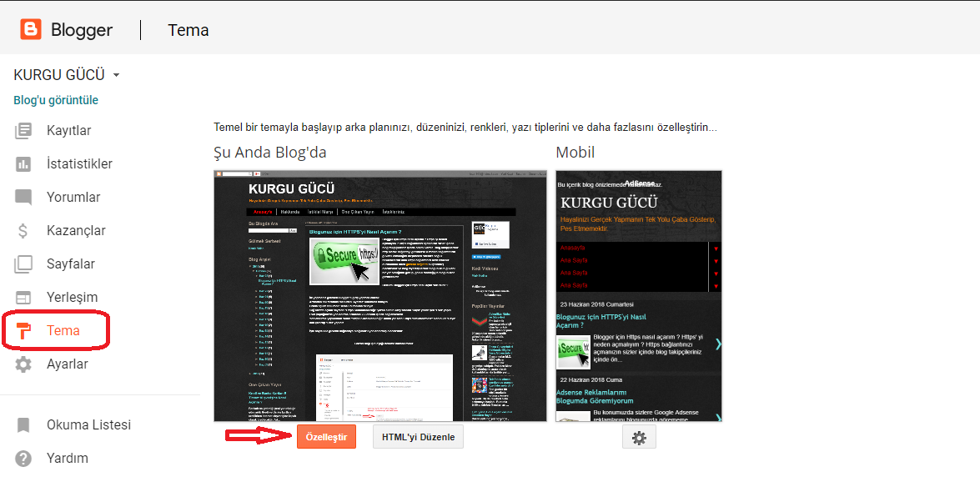980x492 pixels.
Task: Open mobile theme settings gear button
Action: pos(639,438)
